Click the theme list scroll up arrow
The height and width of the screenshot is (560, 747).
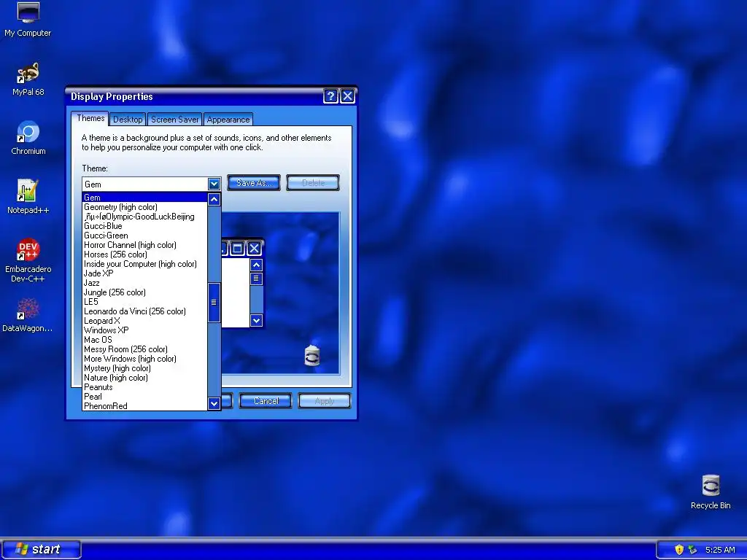click(x=214, y=200)
